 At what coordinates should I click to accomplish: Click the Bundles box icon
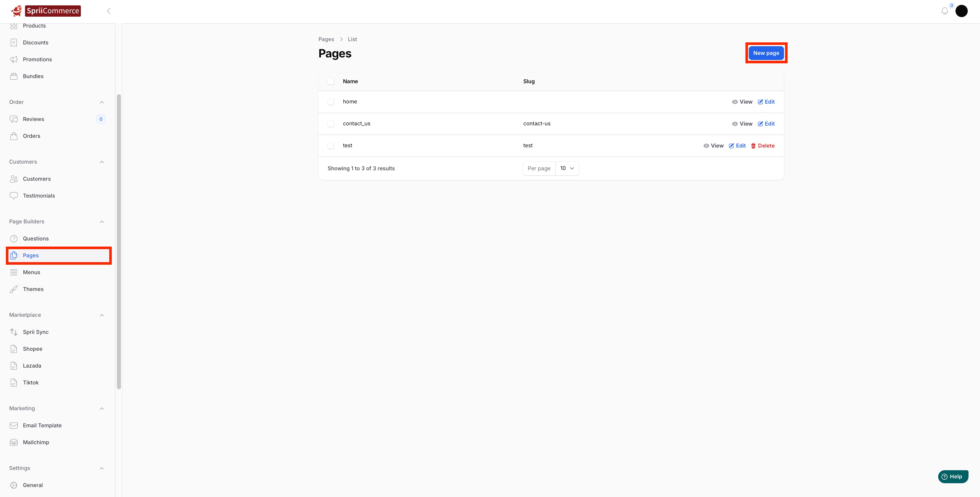[14, 76]
